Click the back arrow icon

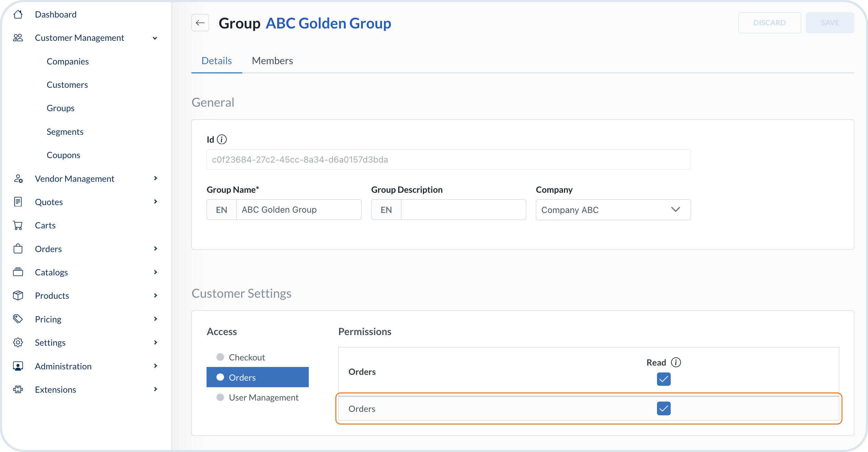coord(200,23)
